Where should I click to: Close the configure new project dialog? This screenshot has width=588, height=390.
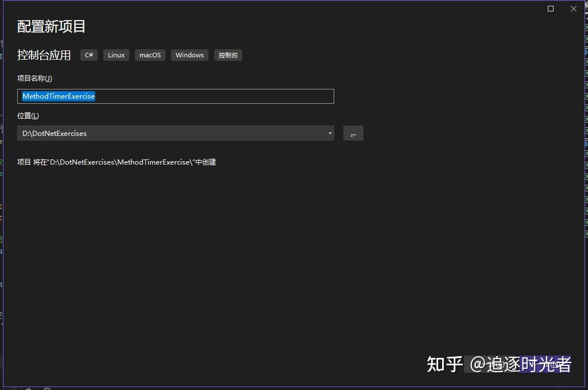(572, 9)
